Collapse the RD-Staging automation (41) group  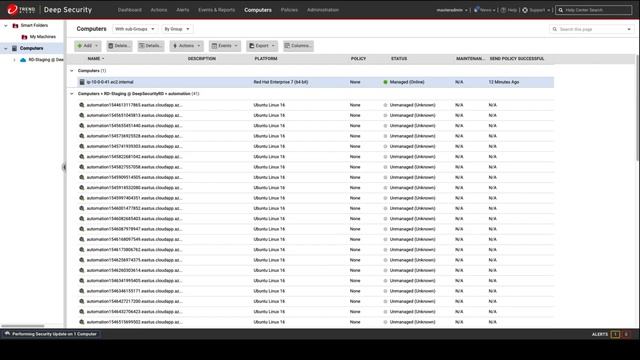click(71, 93)
